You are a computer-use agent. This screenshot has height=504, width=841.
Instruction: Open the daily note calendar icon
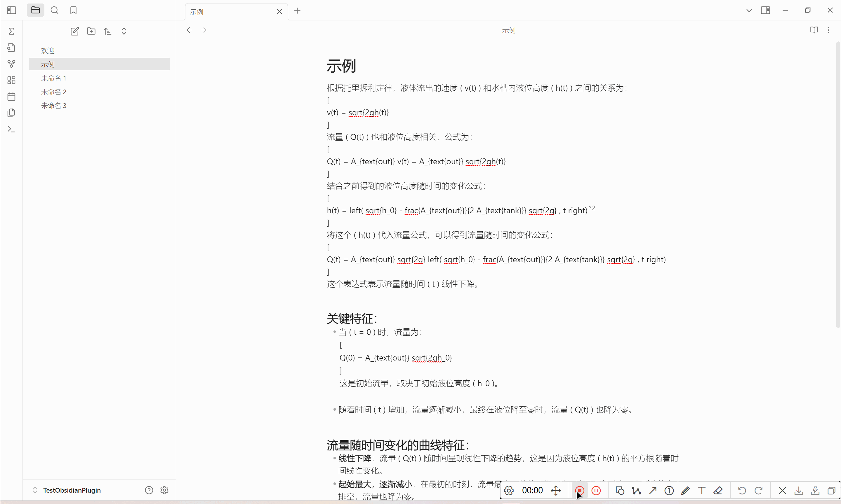tap(11, 97)
